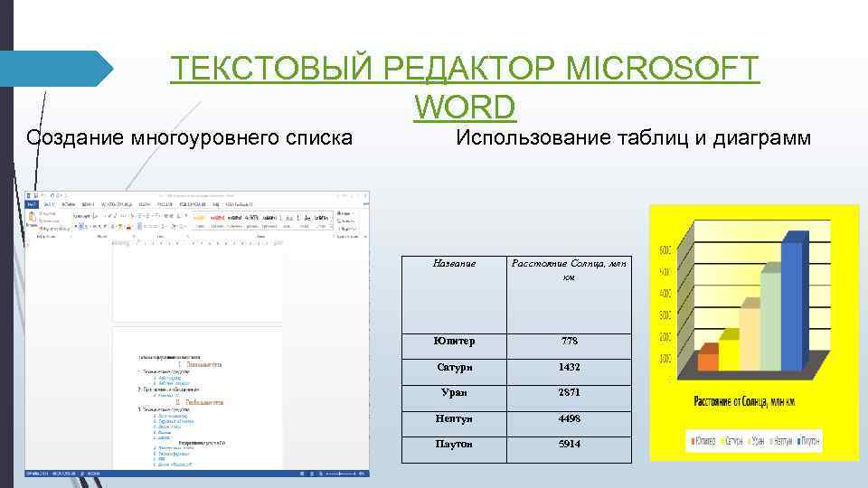Image resolution: width=868 pixels, height=488 pixels.
Task: Click the red font color icon
Action: 127,226
